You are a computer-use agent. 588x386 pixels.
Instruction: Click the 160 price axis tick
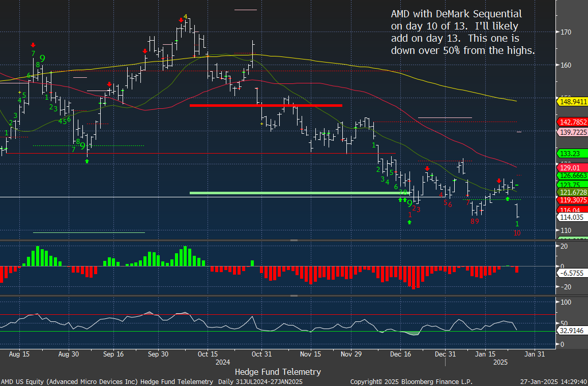566,65
